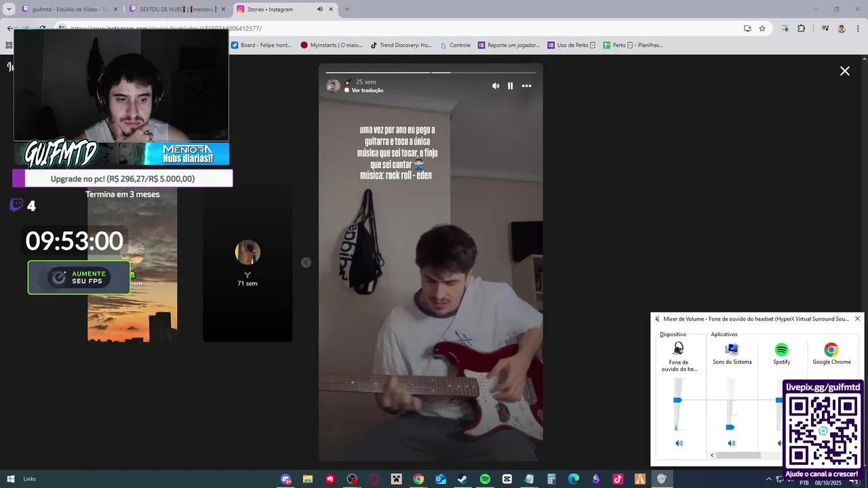Go to the previous story with arrow

point(306,262)
